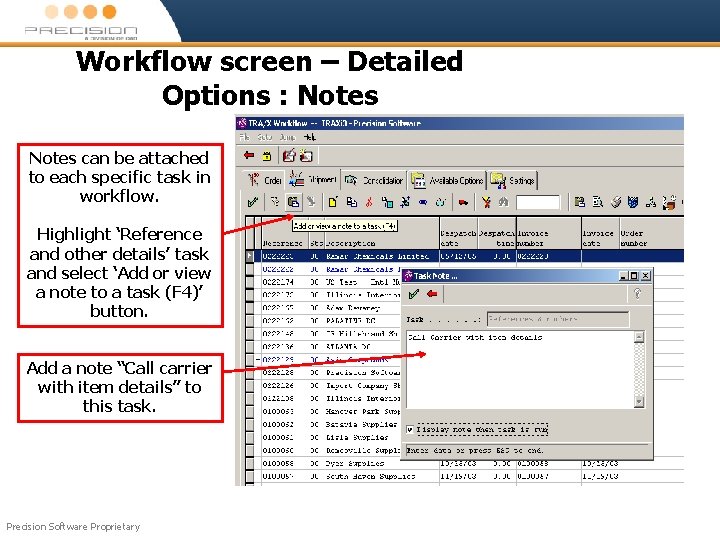Click the blue shield icon in right toolbar group
This screenshot has width=720, height=540.
[x=633, y=202]
